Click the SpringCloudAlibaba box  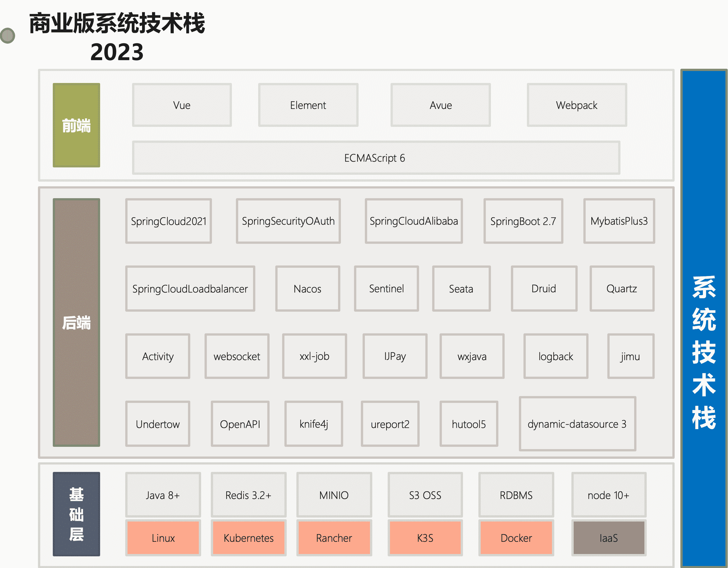(x=414, y=221)
